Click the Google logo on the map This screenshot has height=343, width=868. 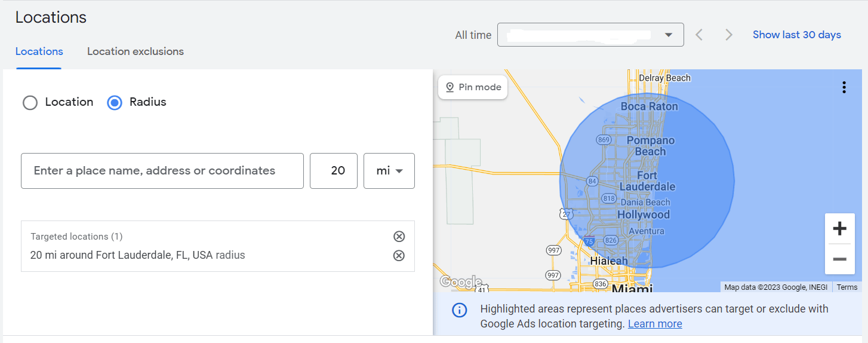click(460, 281)
